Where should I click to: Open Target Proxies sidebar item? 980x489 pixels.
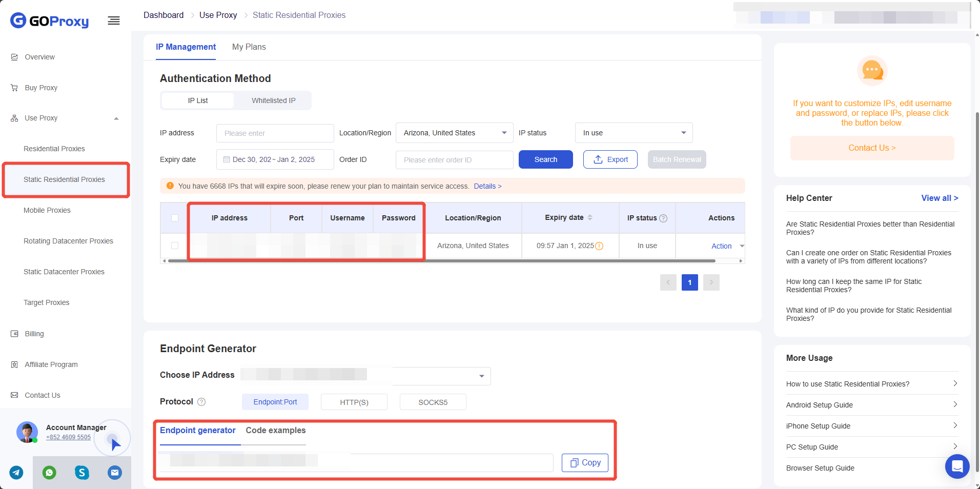click(x=47, y=302)
